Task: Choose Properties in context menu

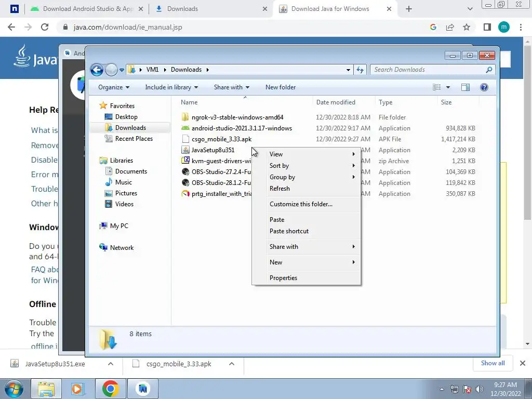Action: (x=306, y=278)
